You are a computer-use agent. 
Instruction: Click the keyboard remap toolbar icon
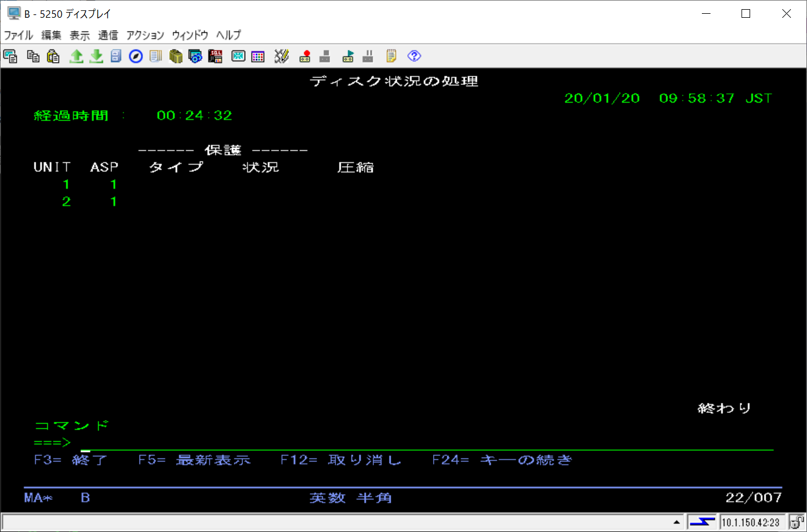tap(238, 56)
